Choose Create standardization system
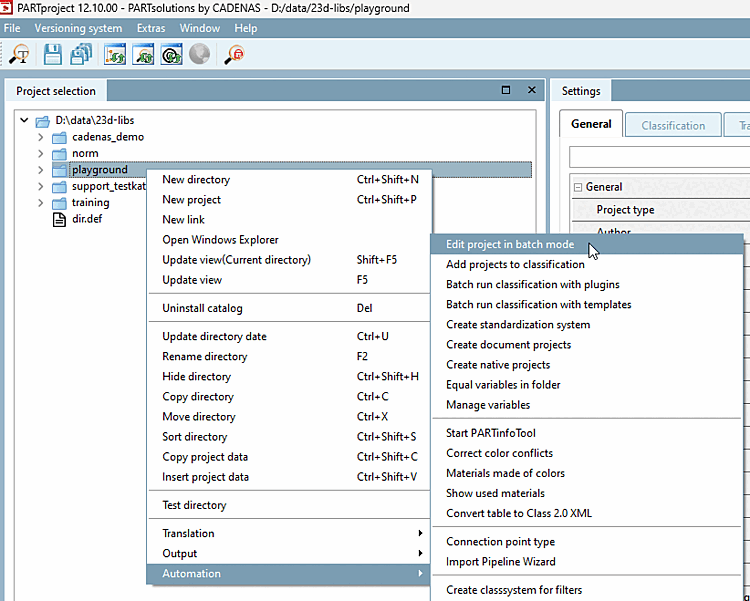This screenshot has height=601, width=750. click(x=587, y=324)
